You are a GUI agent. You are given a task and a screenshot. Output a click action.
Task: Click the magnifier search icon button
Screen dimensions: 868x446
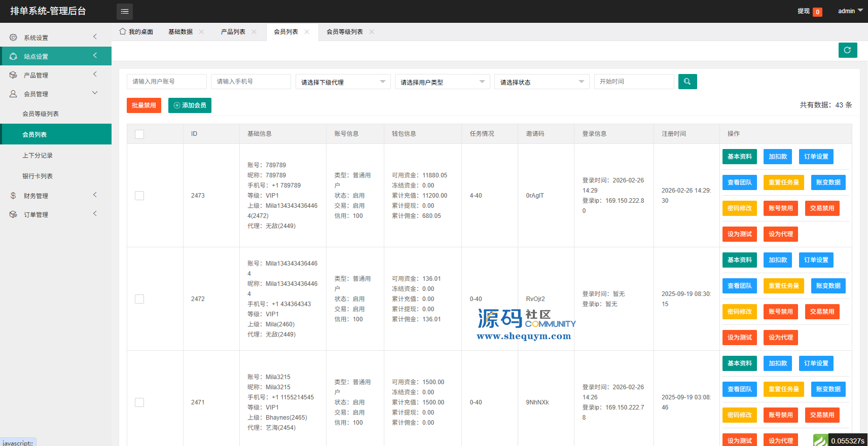pos(687,82)
